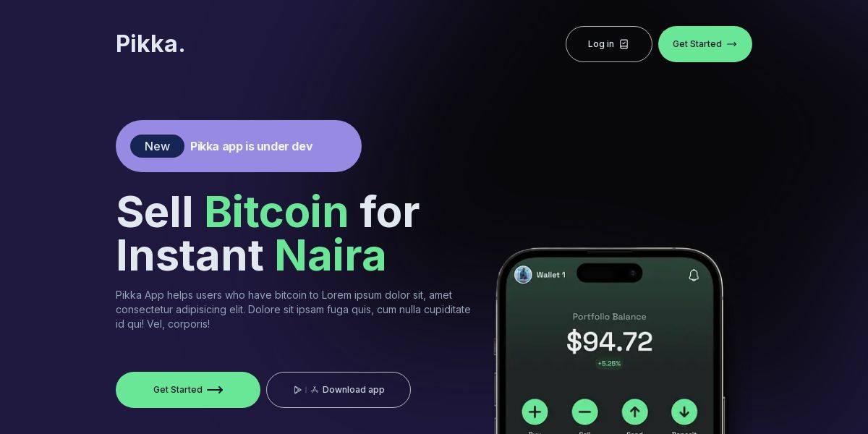Click the hero Get Started button
868x434 pixels.
click(188, 390)
